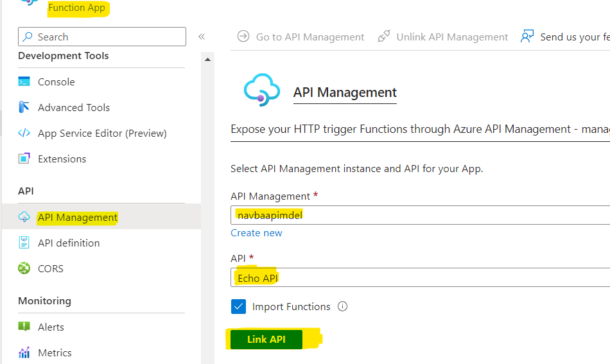This screenshot has height=364, width=610.
Task: Click the Alerts icon
Action: click(24, 327)
